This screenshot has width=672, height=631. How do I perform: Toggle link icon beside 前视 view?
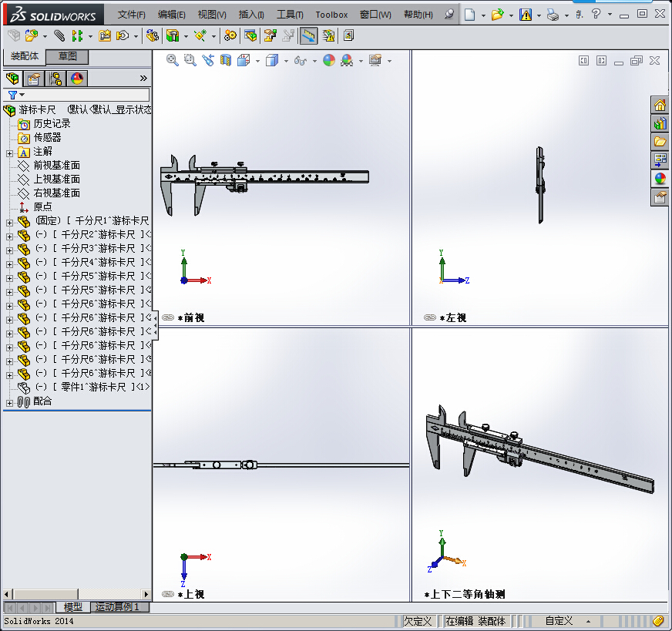click(168, 317)
